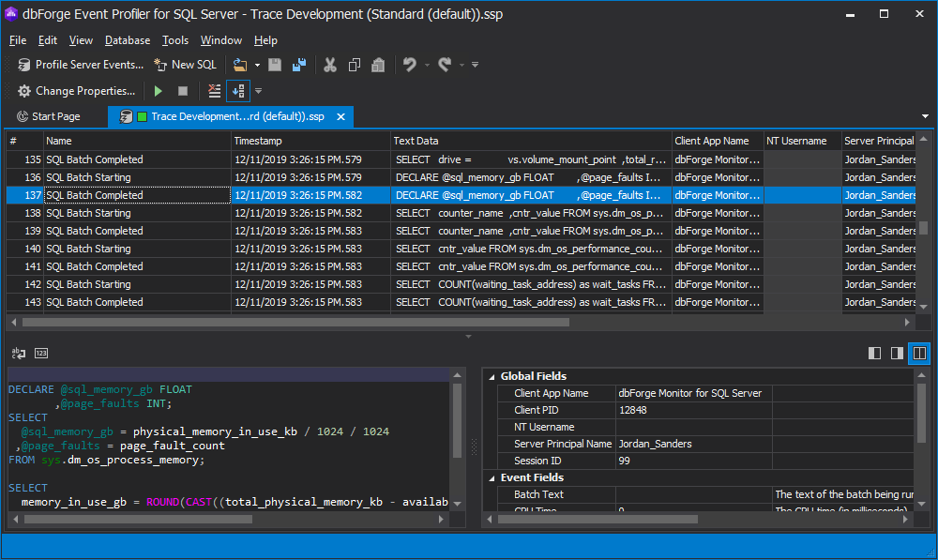Viewport: 938px width, 560px height.
Task: Click the Change Properties button
Action: click(x=76, y=91)
